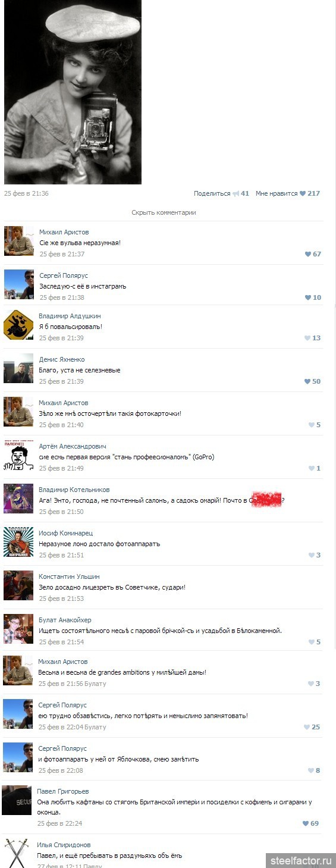Screen dimensions: 336x868
Task: Open Иосиф Коминарец's profile name
Action: [66, 533]
